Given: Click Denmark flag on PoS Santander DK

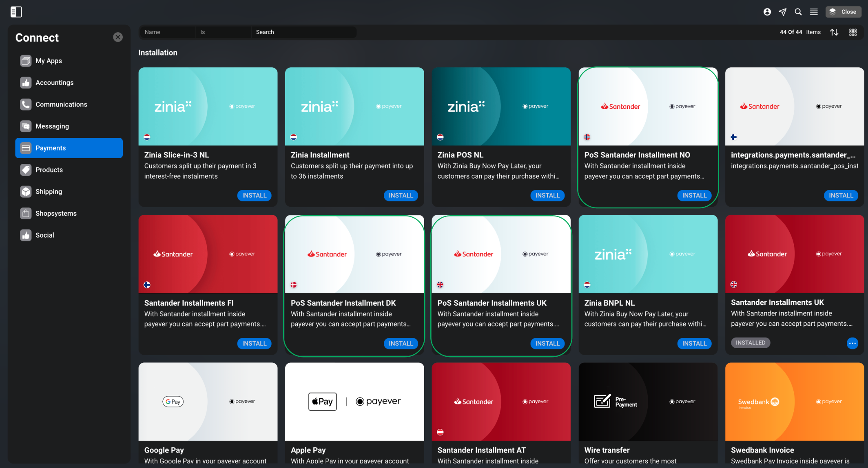Looking at the screenshot, I should pos(294,285).
